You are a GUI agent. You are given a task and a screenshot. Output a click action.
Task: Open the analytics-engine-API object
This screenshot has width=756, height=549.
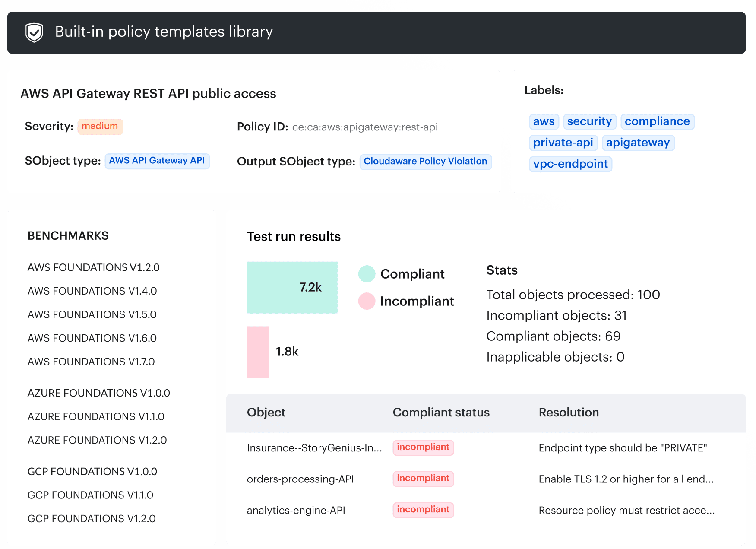[296, 510]
